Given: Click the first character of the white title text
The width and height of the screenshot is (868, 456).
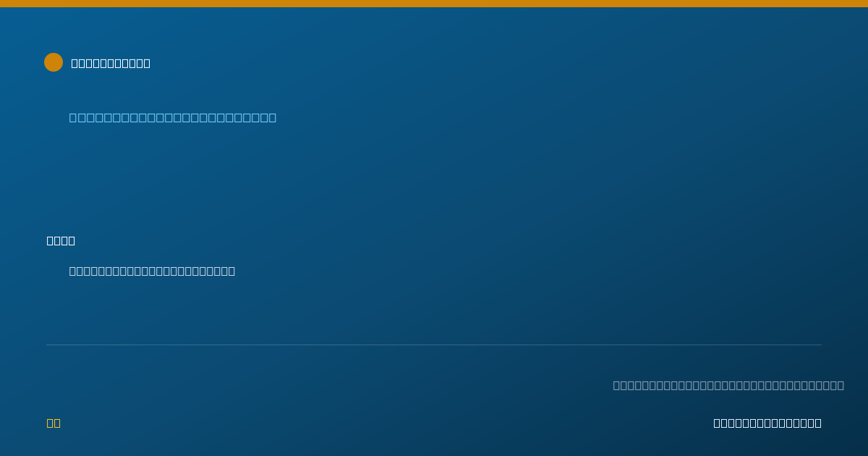Looking at the screenshot, I should tap(75, 63).
